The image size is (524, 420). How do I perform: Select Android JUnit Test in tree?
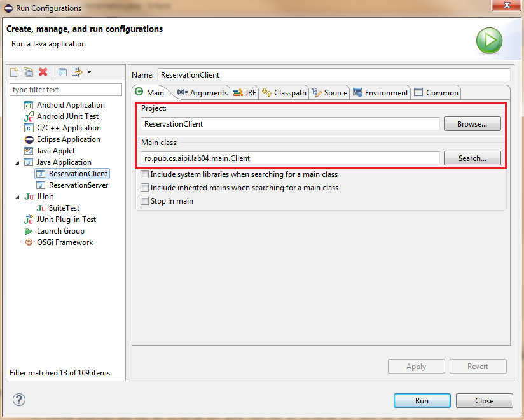62,116
